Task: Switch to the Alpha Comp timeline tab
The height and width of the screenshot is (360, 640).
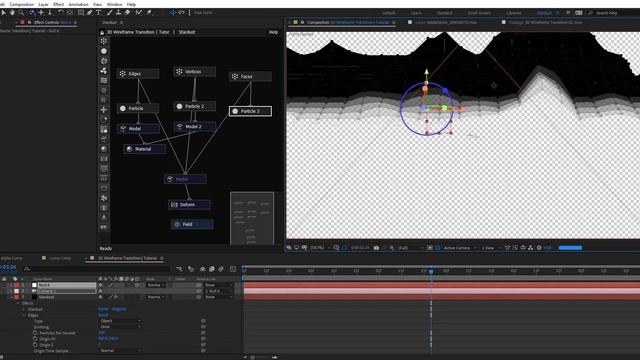Action: 12,258
